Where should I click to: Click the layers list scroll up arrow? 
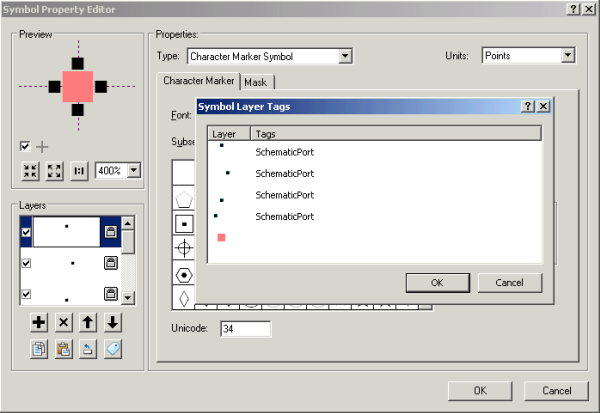click(x=128, y=223)
